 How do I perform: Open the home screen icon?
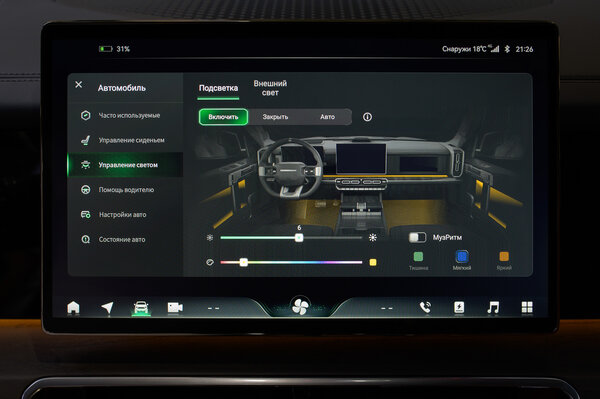point(73,308)
